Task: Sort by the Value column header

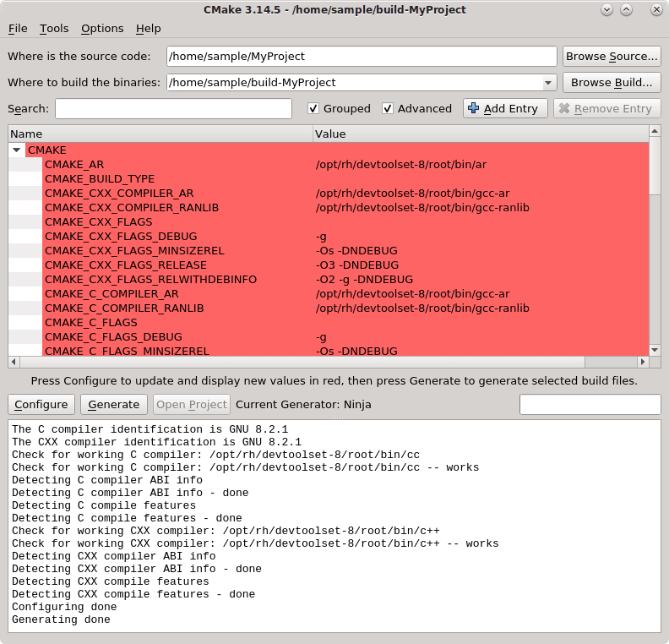Action: pyautogui.click(x=481, y=134)
